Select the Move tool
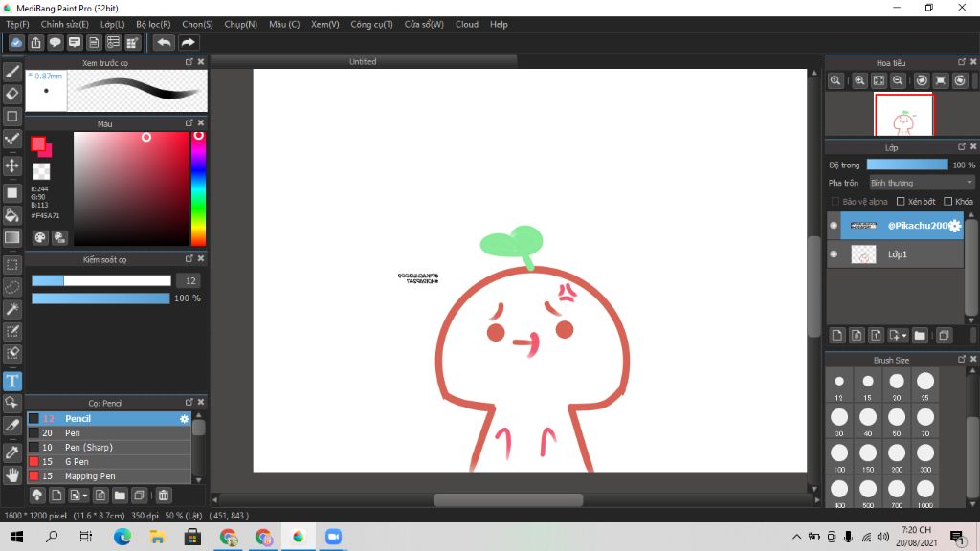This screenshot has height=551, width=980. pyautogui.click(x=11, y=165)
